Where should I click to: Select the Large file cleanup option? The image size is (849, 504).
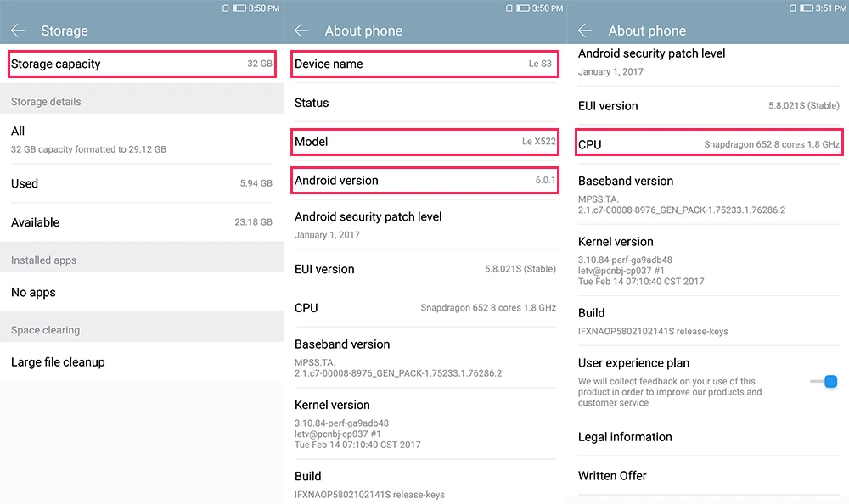(142, 362)
